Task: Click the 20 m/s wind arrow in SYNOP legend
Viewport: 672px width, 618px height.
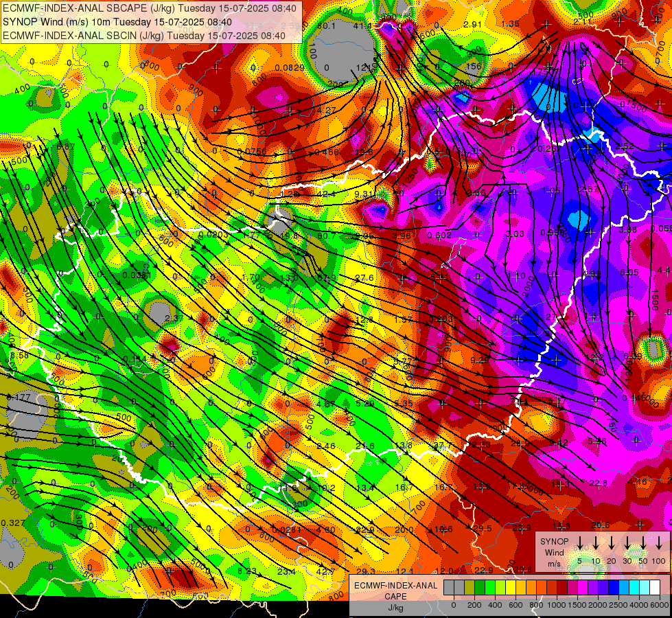Action: 611,542
